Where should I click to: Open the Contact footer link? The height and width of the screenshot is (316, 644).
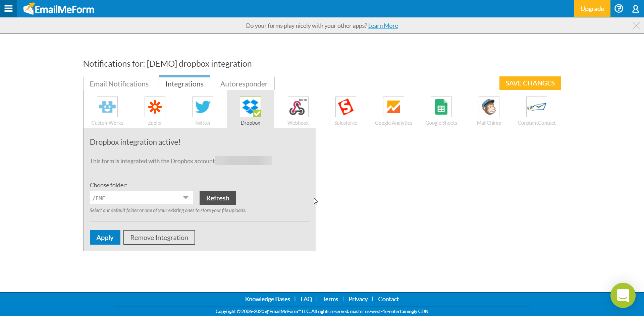[x=388, y=299]
